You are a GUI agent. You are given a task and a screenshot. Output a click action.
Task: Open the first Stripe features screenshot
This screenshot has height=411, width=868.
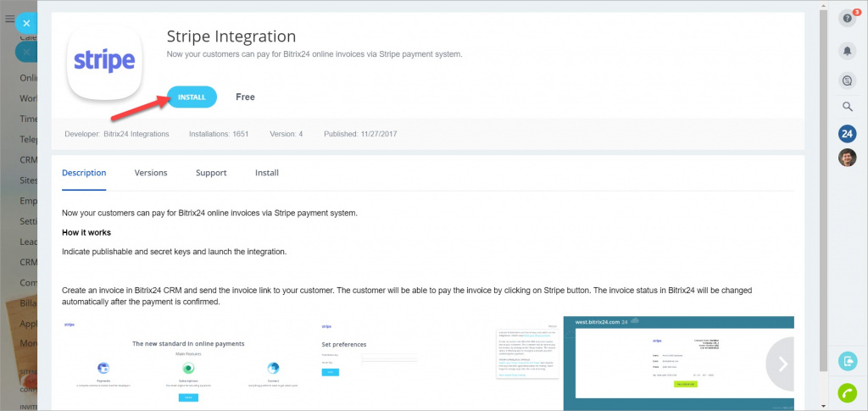pos(187,363)
